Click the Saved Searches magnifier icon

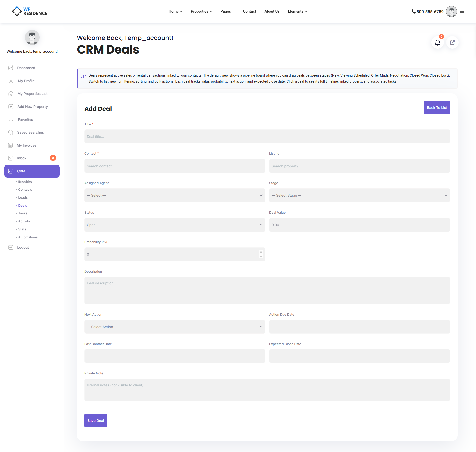pyautogui.click(x=11, y=132)
